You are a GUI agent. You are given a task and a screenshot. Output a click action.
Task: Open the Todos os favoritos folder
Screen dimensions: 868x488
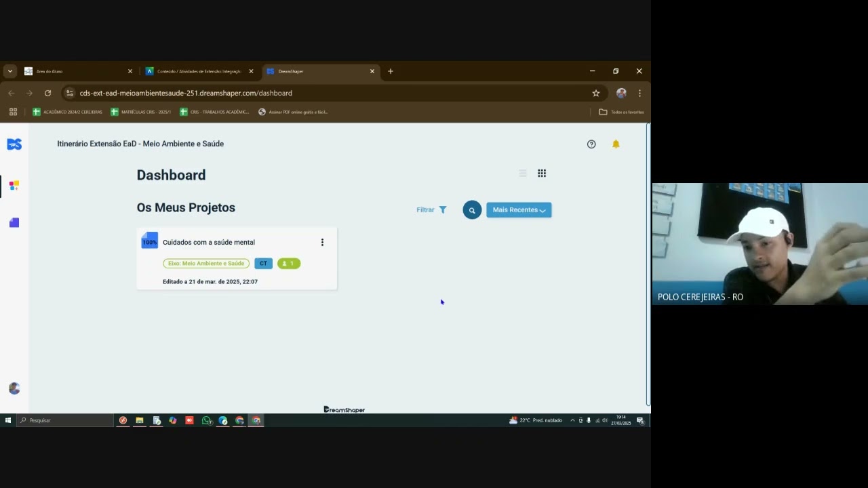(x=621, y=112)
